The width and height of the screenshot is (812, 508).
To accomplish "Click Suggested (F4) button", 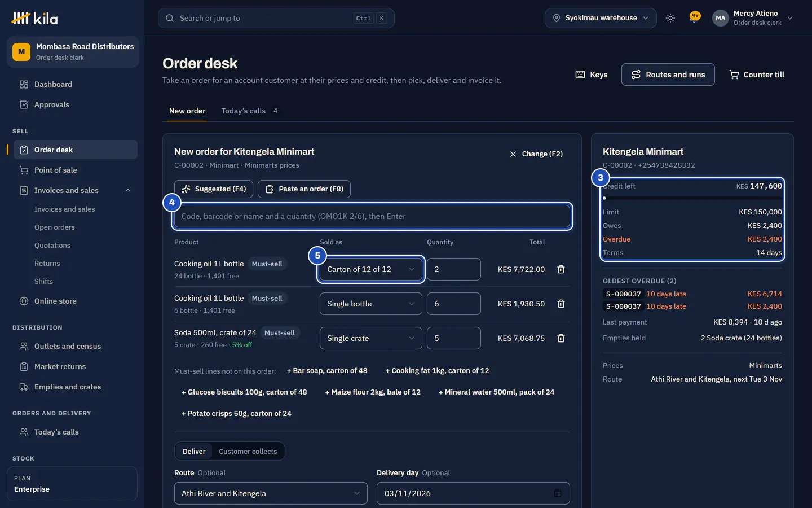I will (214, 189).
